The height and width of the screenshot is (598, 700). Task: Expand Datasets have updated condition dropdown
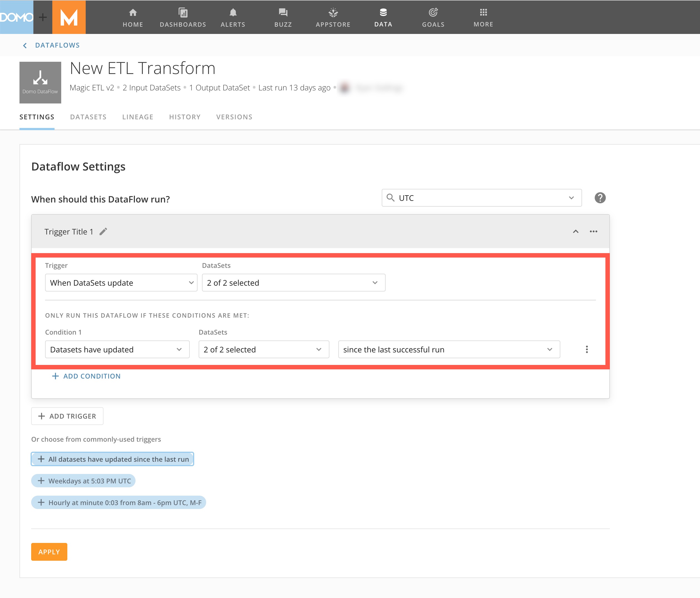(x=117, y=349)
